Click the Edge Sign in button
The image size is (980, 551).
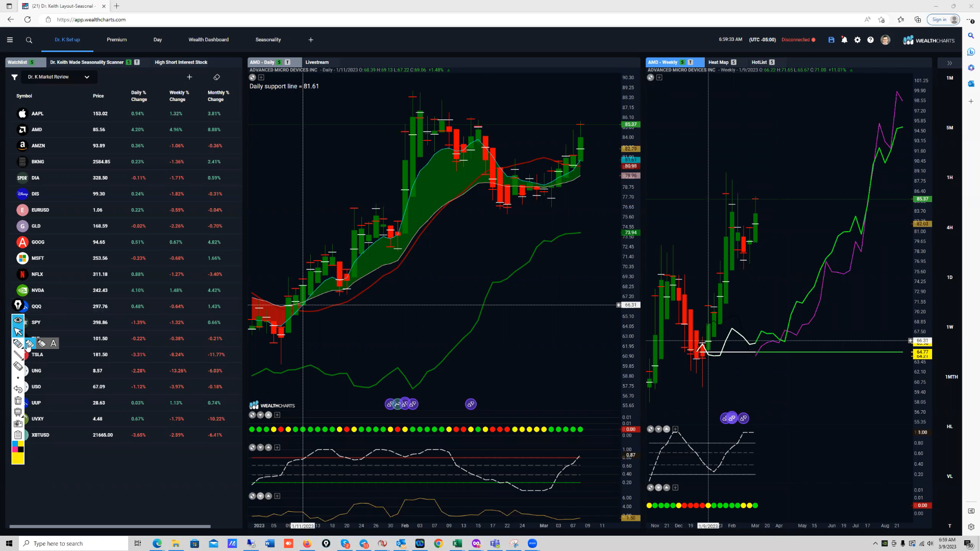click(944, 19)
